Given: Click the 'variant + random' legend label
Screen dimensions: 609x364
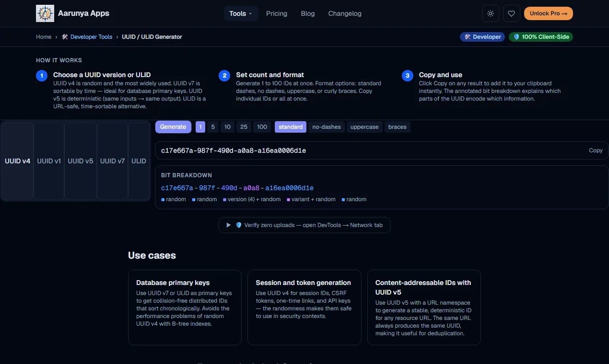Looking at the screenshot, I should click(314, 199).
